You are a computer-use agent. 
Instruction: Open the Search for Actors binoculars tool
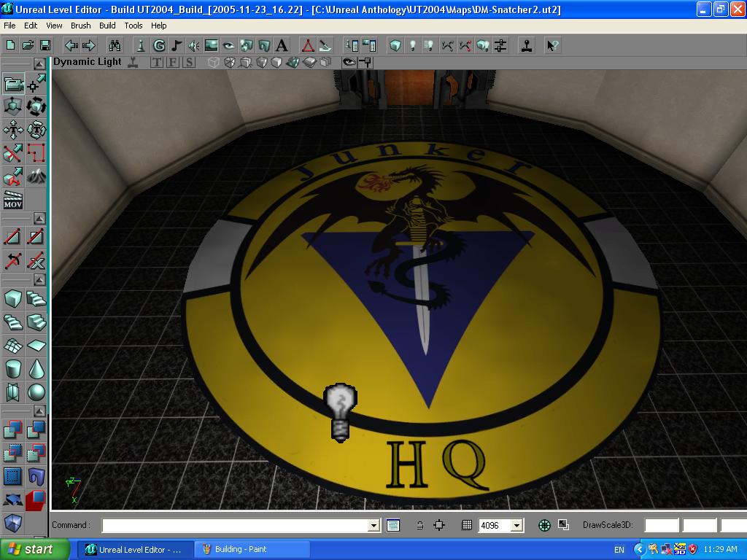coord(115,45)
